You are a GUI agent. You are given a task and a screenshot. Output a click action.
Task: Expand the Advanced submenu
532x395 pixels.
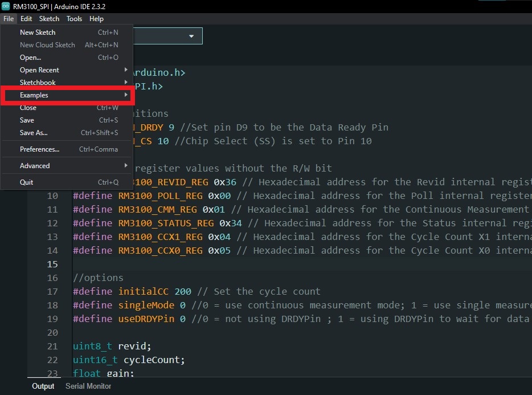(67, 166)
